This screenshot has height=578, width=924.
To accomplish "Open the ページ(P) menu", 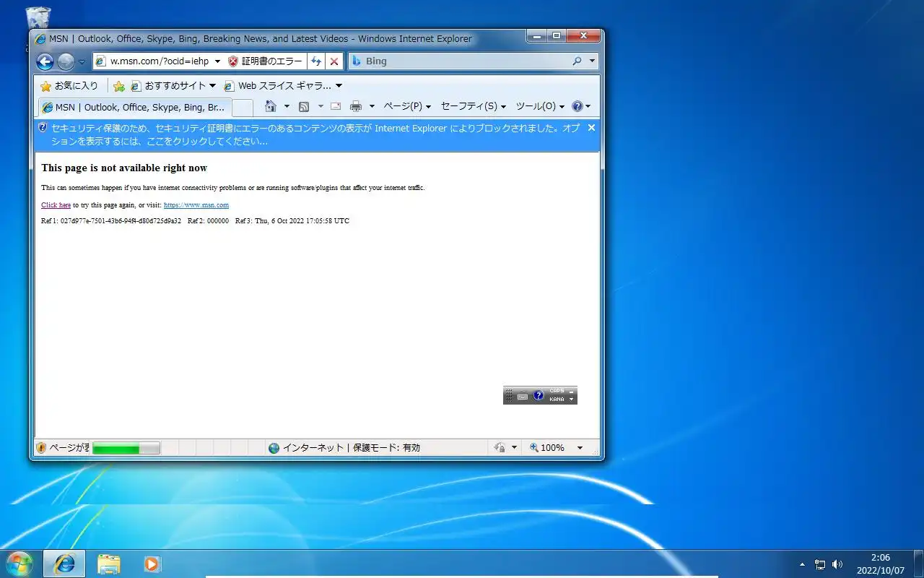I will click(406, 106).
